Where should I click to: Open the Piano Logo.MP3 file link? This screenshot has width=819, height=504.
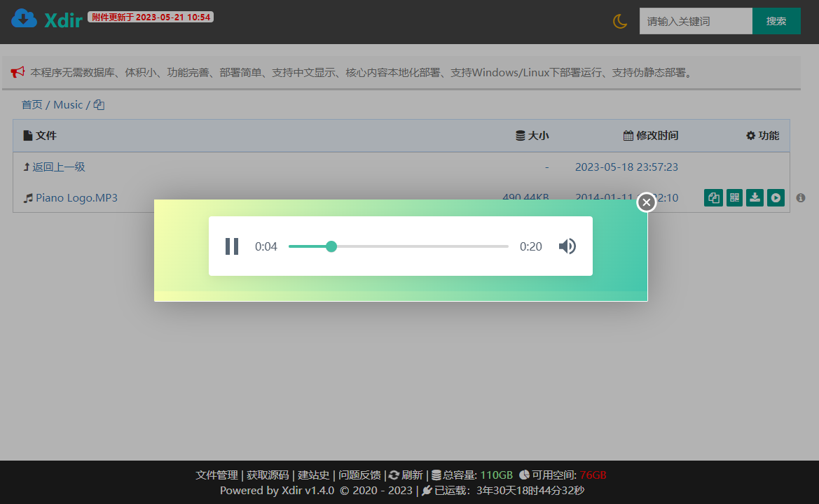[76, 197]
